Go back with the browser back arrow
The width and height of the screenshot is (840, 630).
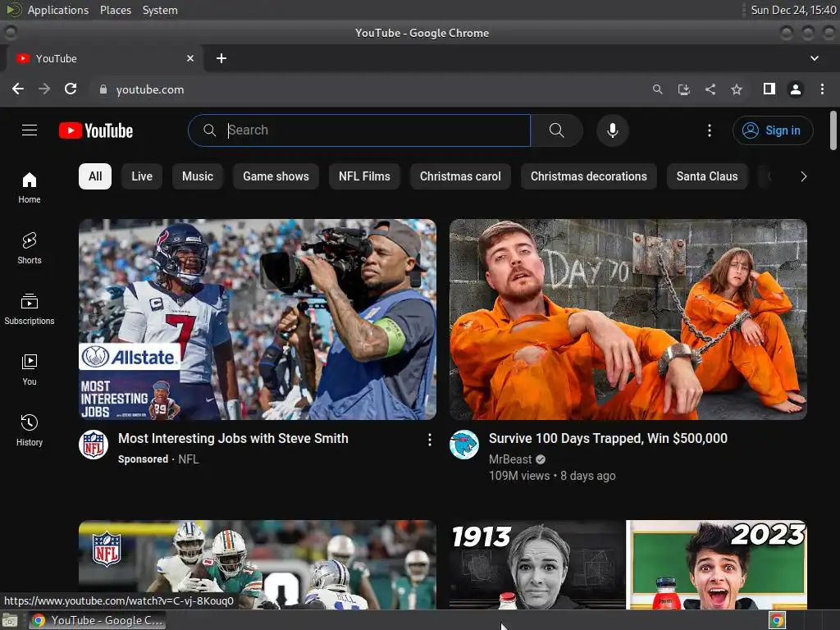click(18, 89)
